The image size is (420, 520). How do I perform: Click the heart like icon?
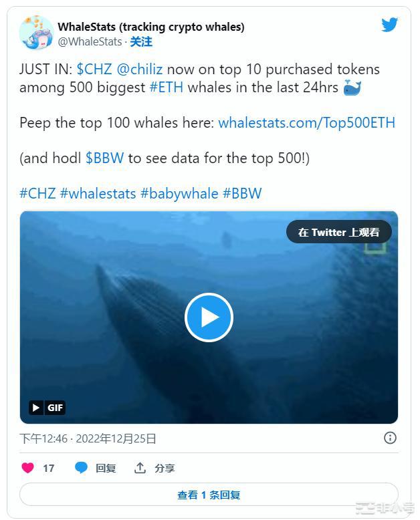27,468
